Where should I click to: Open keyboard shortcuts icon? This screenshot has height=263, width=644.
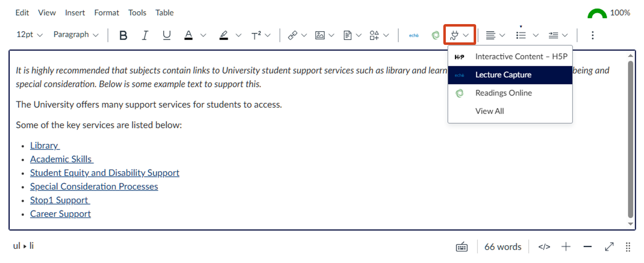tap(462, 247)
